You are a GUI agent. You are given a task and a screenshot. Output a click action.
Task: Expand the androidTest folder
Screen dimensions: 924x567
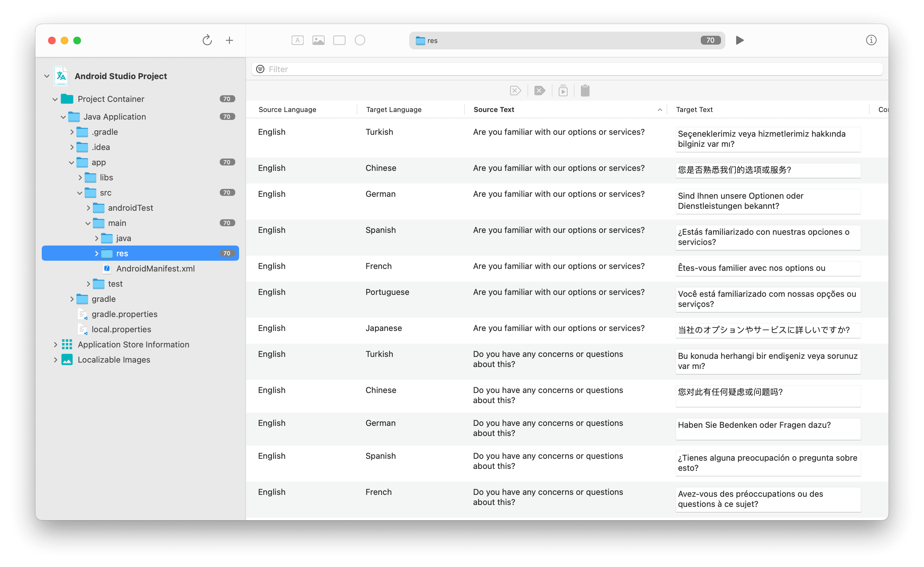(89, 208)
